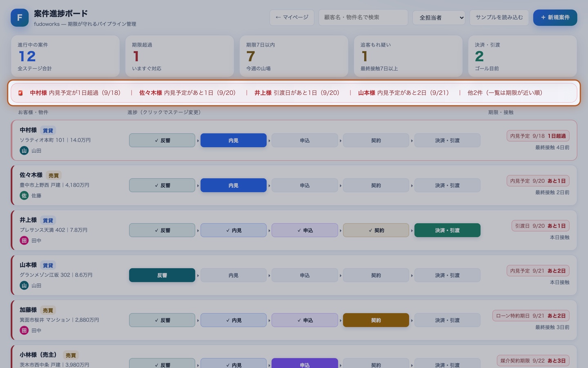Click the 期限7日以内 summary card
The height and width of the screenshot is (368, 588).
click(x=294, y=56)
